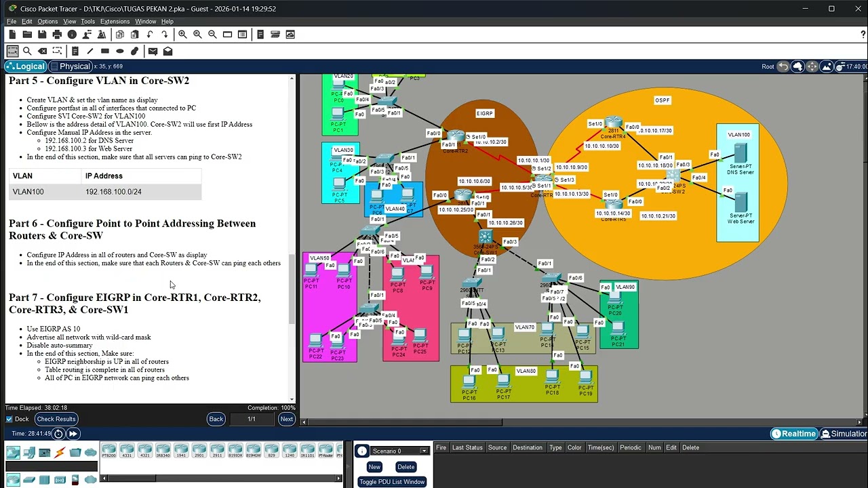Save the project with the floppy disk icon

(42, 35)
